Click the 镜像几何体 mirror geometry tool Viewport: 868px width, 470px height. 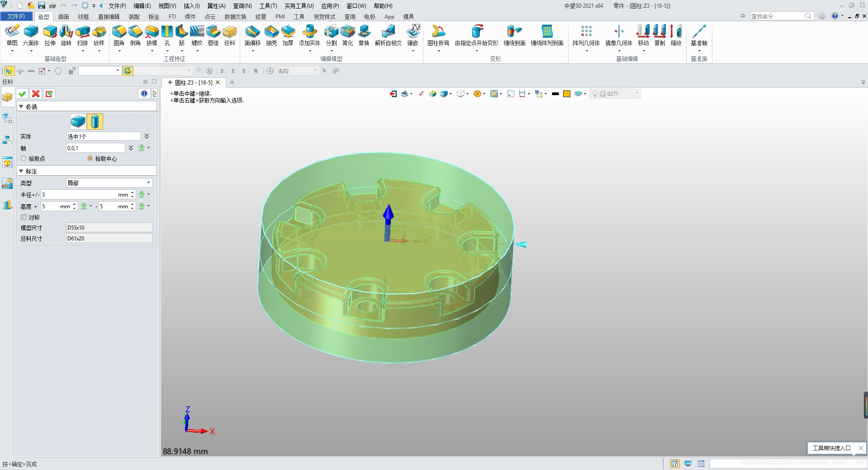[618, 35]
